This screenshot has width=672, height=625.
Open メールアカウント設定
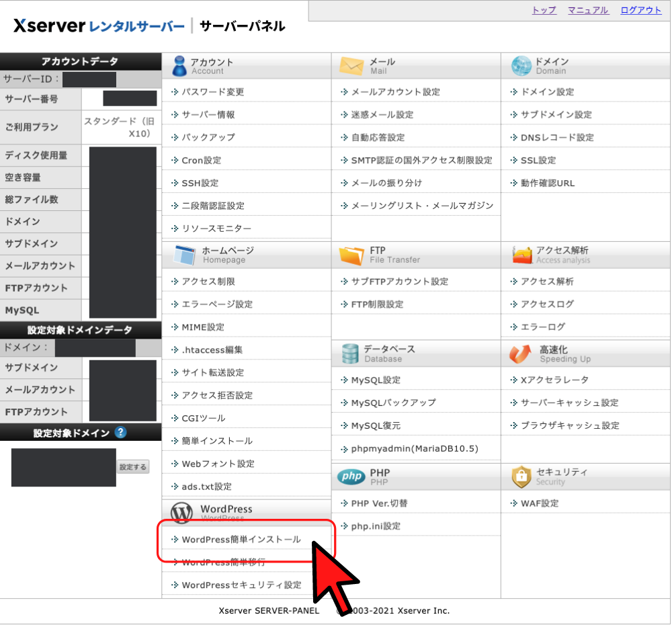coord(395,92)
